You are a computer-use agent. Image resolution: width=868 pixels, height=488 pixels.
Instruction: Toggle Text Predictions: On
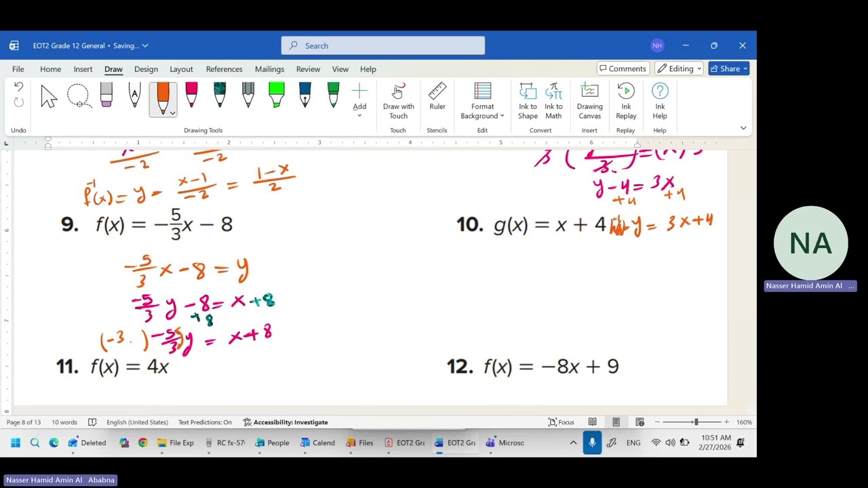[x=205, y=422]
